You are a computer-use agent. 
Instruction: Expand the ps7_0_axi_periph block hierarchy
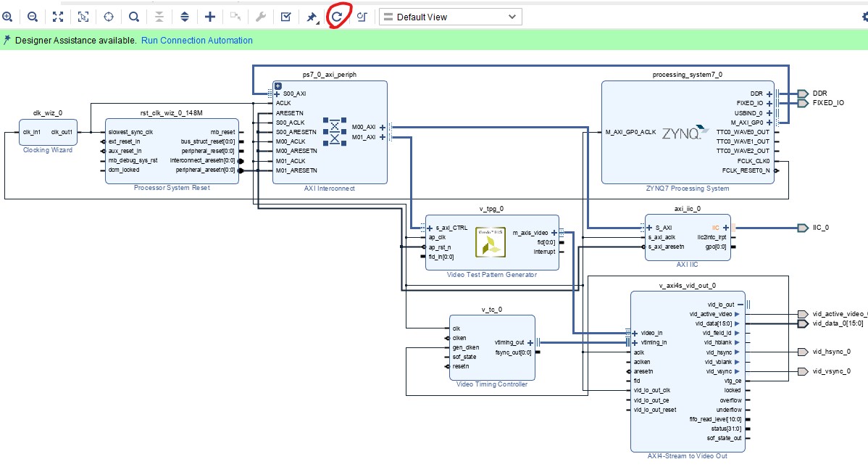(278, 86)
